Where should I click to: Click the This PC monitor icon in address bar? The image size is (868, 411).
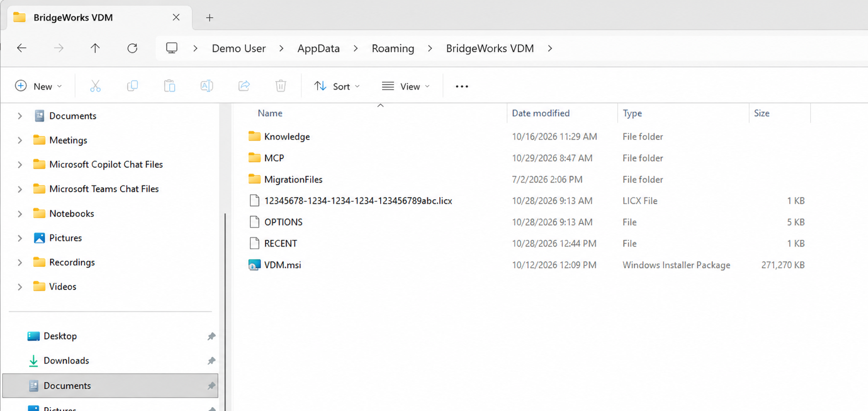(172, 48)
